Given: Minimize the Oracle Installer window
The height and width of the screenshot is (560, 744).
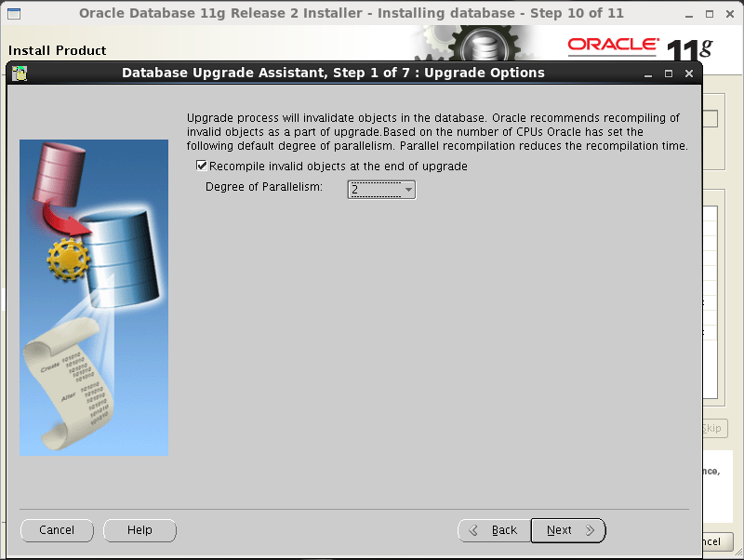Looking at the screenshot, I should tap(689, 14).
